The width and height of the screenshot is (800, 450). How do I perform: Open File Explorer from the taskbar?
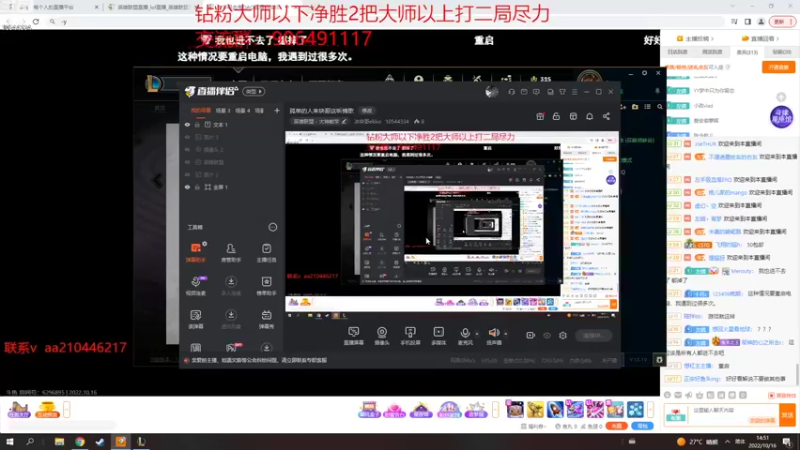point(59,441)
